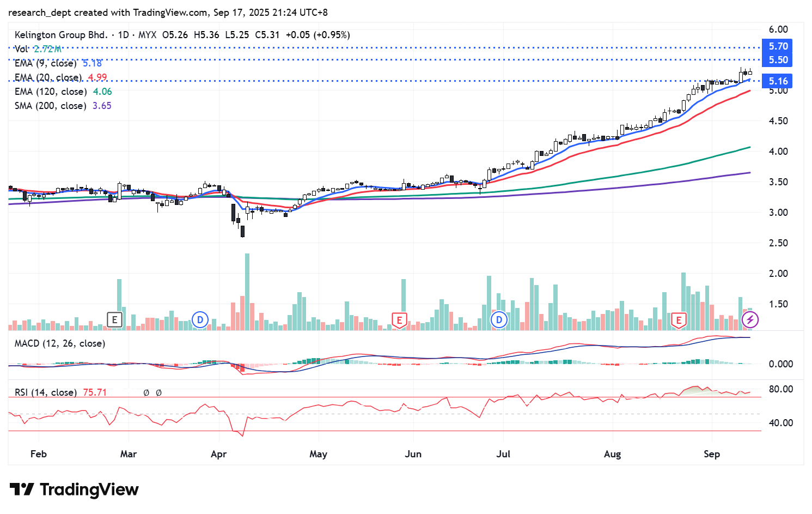Select the RSI (14, close) label
Image resolution: width=812 pixels, height=514 pixels.
click(45, 392)
